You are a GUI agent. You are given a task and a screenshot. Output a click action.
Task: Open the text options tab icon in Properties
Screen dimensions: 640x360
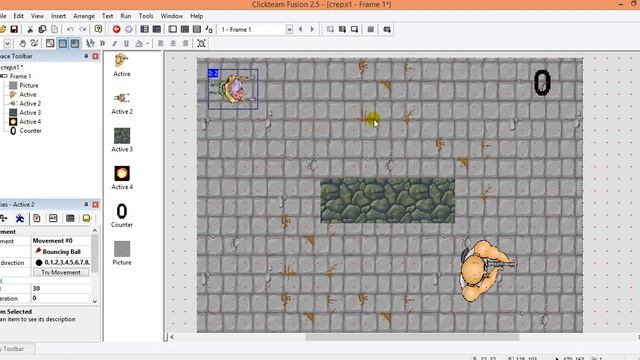click(x=53, y=218)
